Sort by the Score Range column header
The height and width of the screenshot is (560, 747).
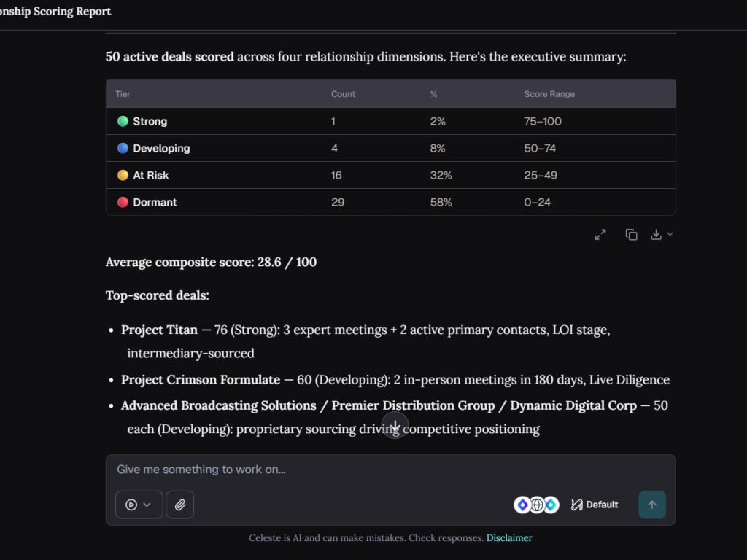point(549,94)
